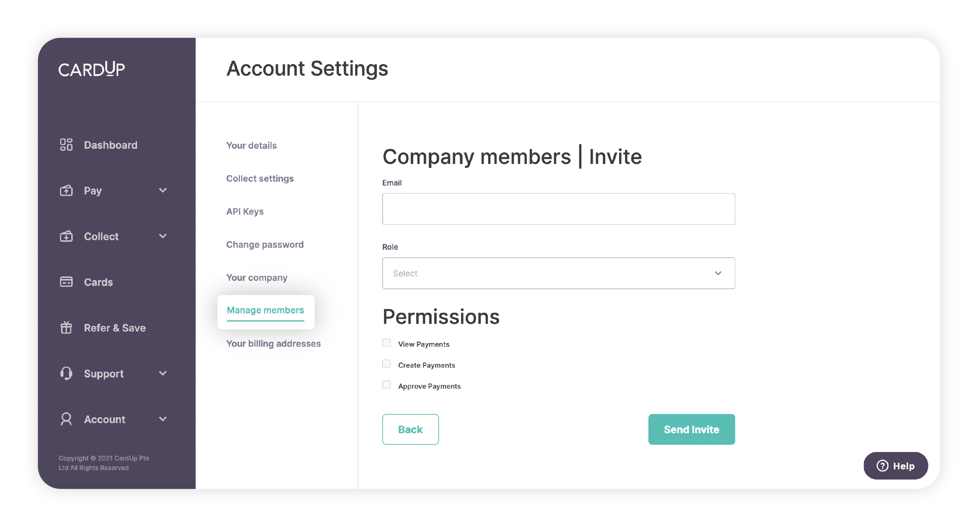Image resolution: width=980 pixels, height=528 pixels.
Task: Click the Refer & Save gift icon
Action: pyautogui.click(x=66, y=328)
